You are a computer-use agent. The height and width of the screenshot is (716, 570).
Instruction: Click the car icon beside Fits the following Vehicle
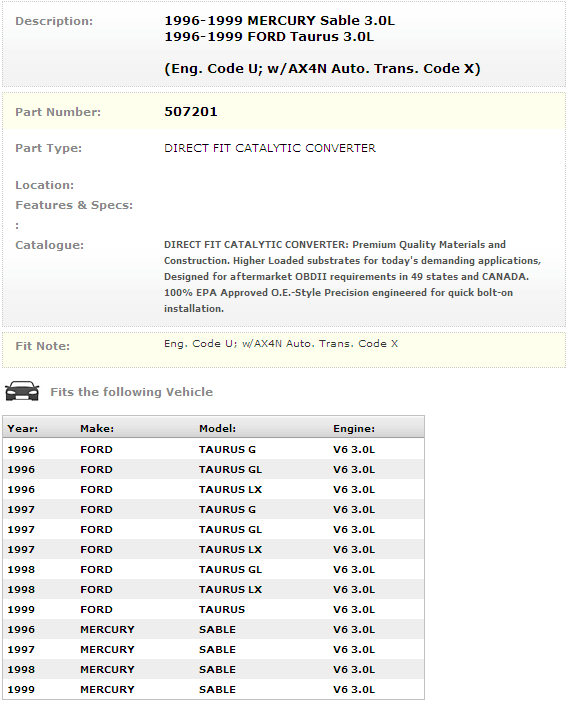(x=22, y=391)
